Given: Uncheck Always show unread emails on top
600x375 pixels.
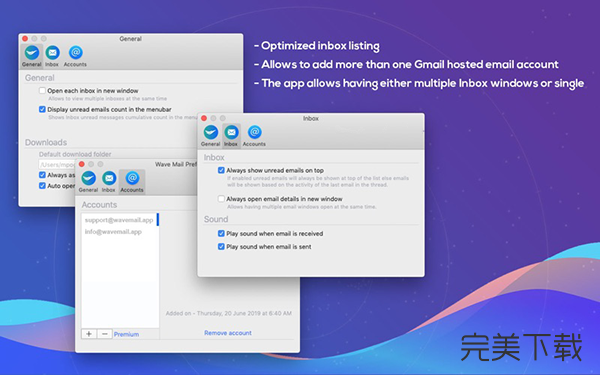Looking at the screenshot, I should pos(221,170).
